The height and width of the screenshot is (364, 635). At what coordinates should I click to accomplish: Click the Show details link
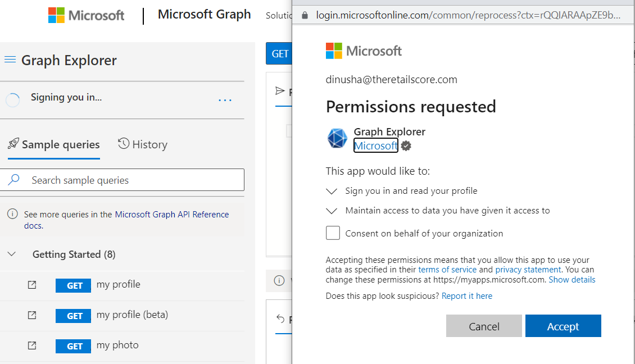pos(572,280)
